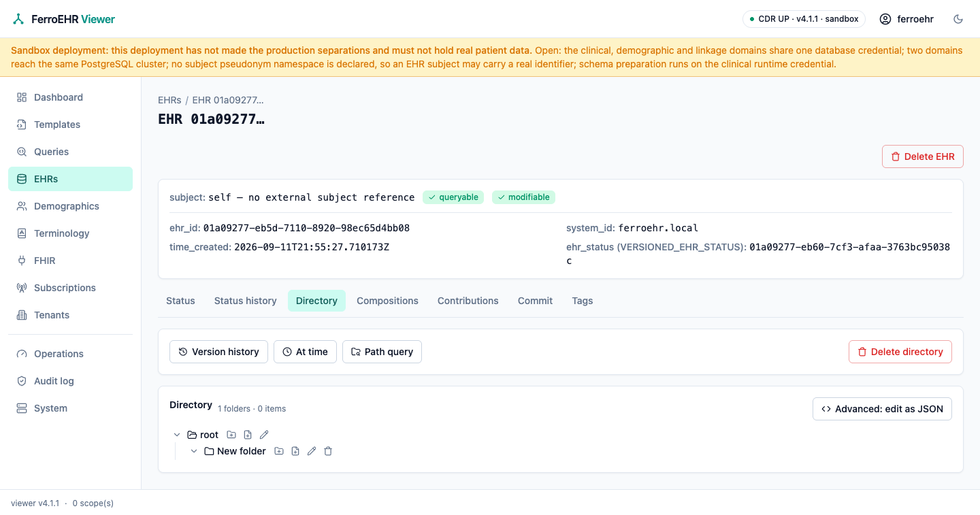Click the At time button

point(305,352)
